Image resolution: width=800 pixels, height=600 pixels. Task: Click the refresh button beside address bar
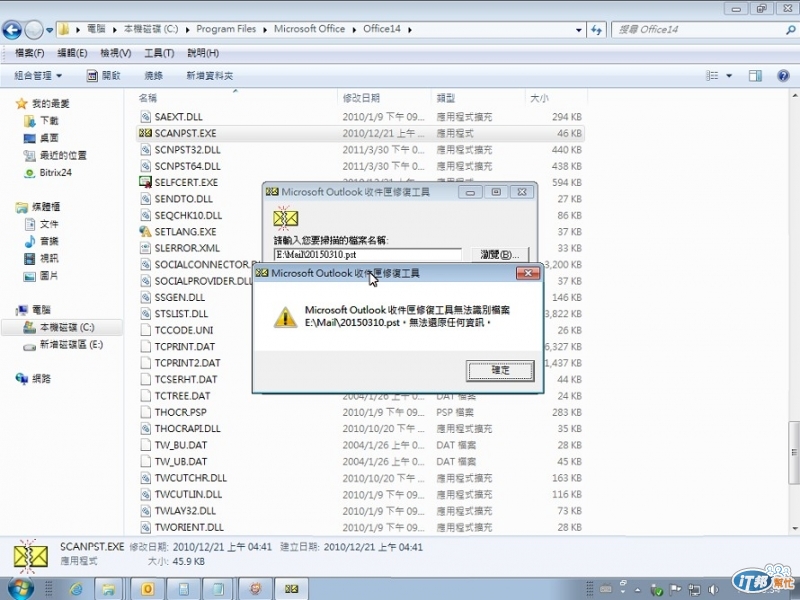coord(596,30)
